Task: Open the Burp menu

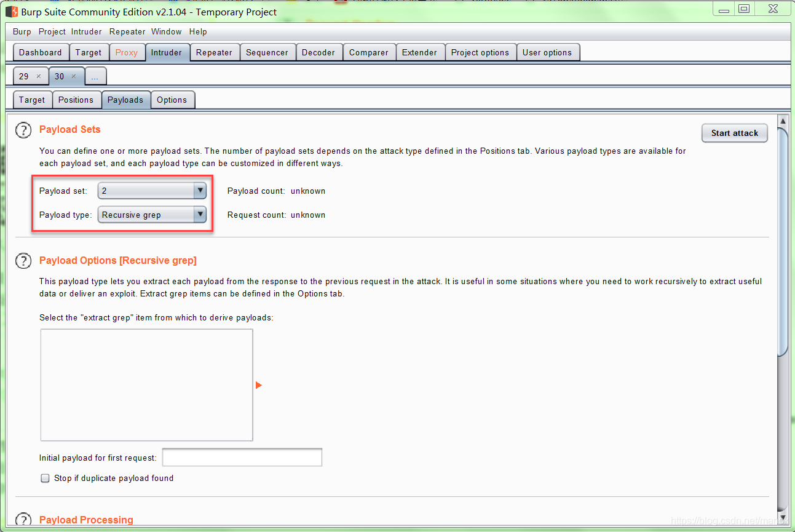Action: [x=22, y=31]
